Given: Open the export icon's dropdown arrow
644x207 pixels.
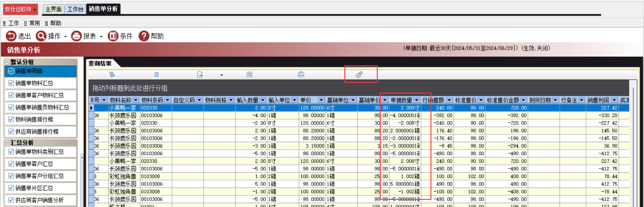Looking at the screenshot, I should click(222, 75).
